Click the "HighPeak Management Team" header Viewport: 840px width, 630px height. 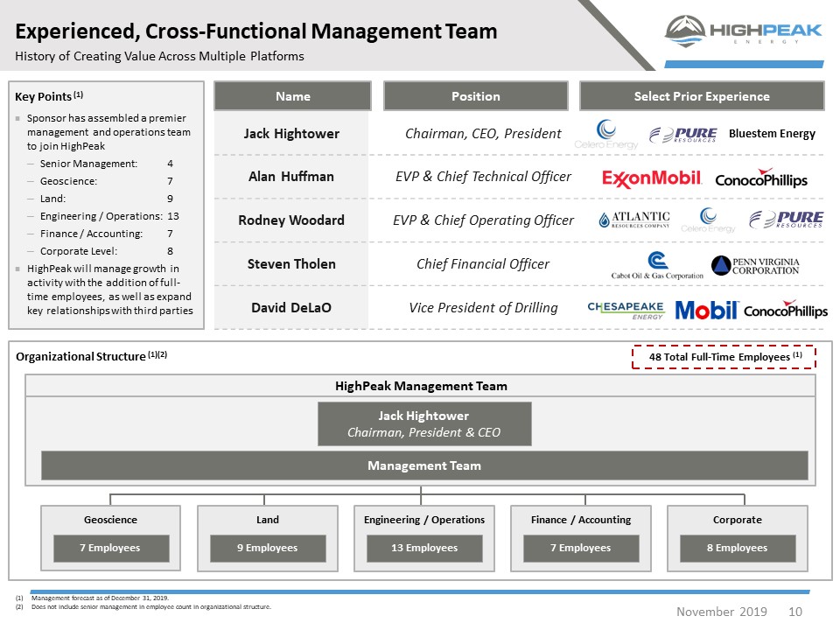point(421,386)
